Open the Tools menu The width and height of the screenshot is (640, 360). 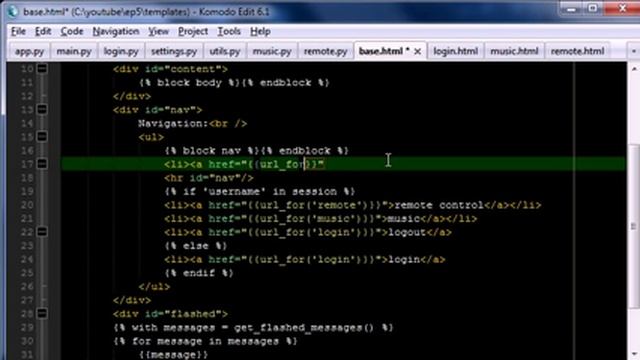click(229, 31)
